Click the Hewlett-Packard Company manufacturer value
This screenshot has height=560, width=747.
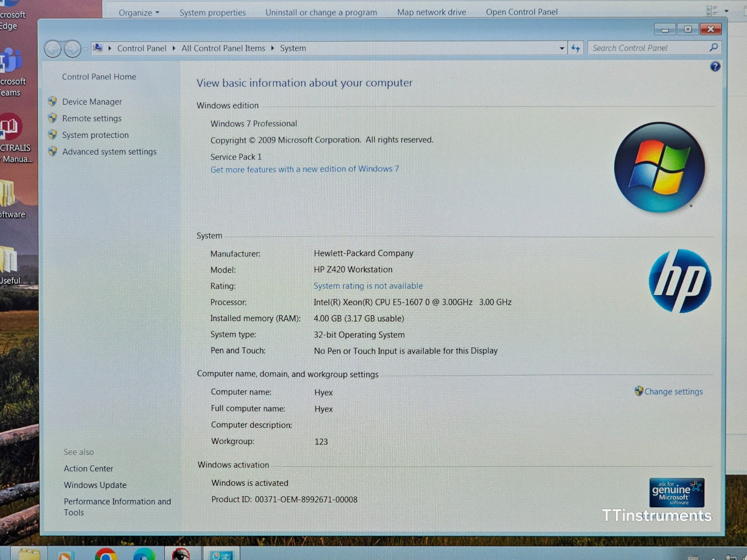tap(363, 253)
